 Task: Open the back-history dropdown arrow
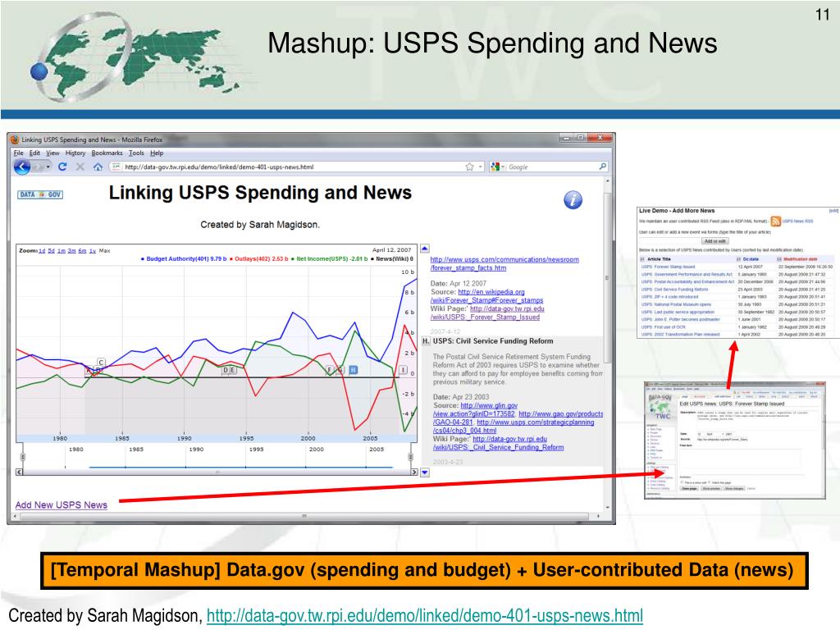pos(48,167)
